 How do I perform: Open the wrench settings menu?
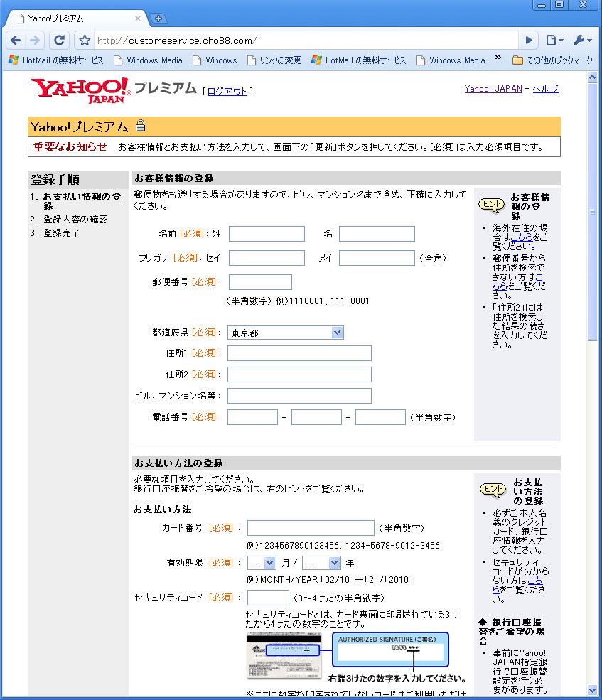582,41
